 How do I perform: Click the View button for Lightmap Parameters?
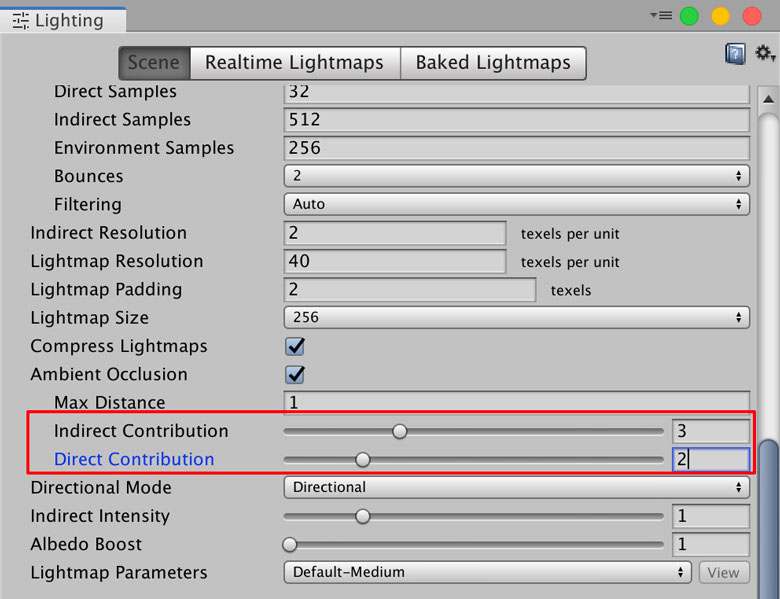724,573
